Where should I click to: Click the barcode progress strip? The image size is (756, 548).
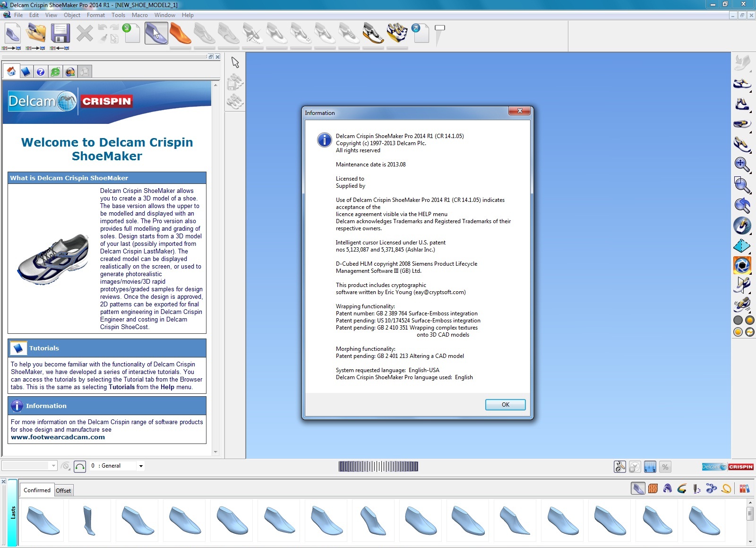(x=378, y=467)
